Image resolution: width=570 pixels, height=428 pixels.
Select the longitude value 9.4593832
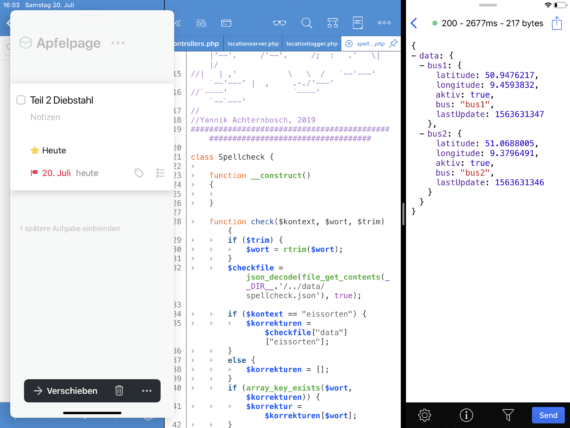[512, 85]
